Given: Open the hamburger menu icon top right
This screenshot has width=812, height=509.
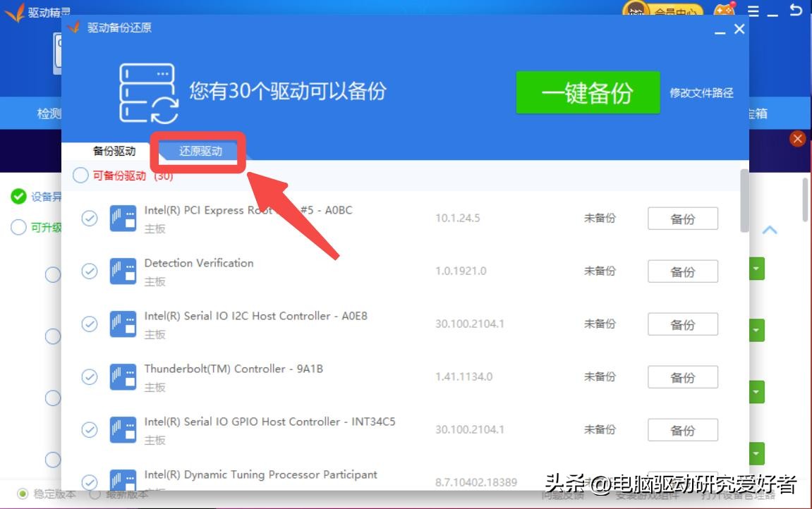Looking at the screenshot, I should [x=754, y=12].
